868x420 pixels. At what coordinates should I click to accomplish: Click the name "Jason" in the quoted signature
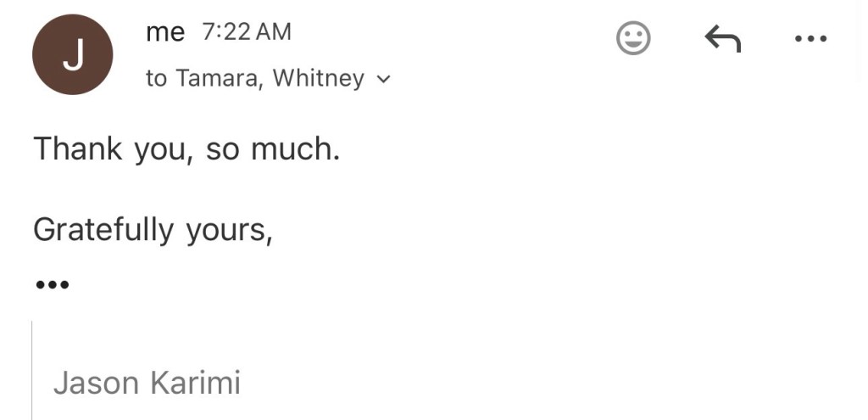[x=96, y=383]
